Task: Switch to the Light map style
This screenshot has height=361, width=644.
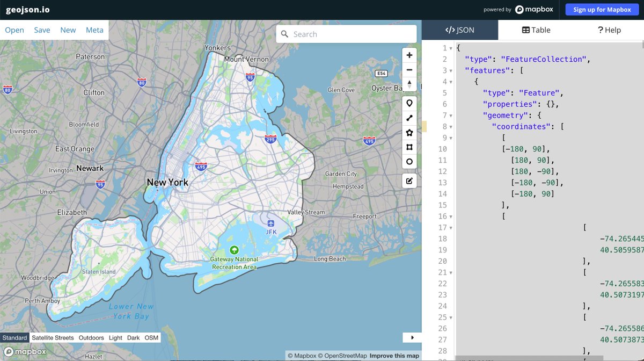Action: (x=115, y=338)
